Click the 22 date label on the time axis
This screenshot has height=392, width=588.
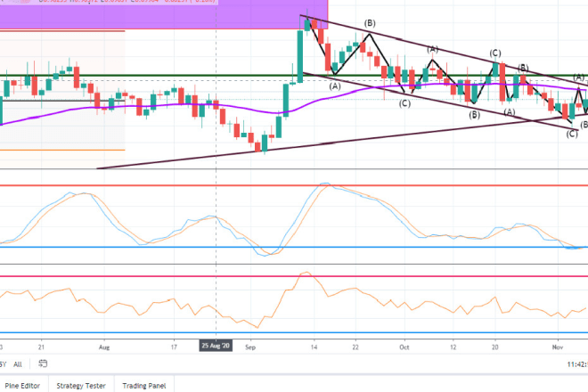tap(355, 347)
